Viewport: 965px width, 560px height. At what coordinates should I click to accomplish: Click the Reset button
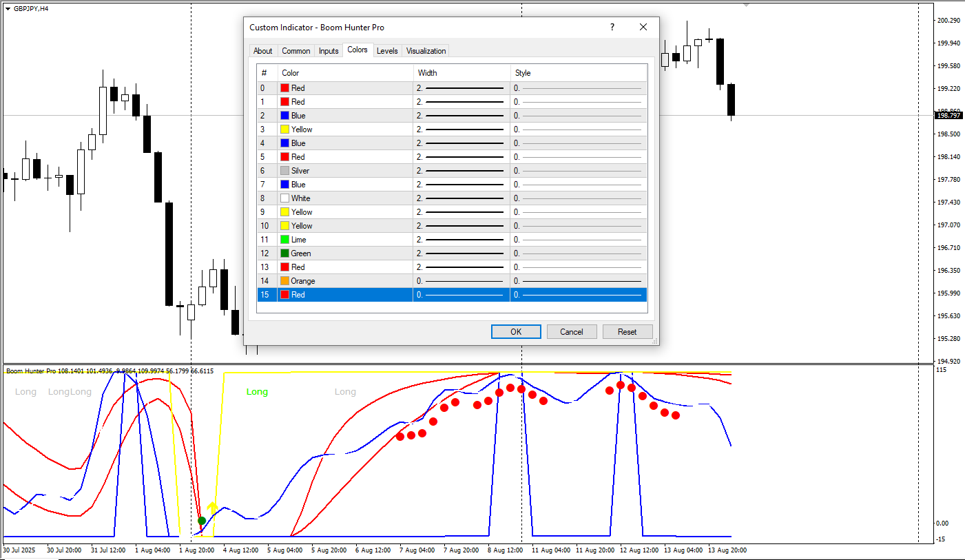(x=627, y=331)
